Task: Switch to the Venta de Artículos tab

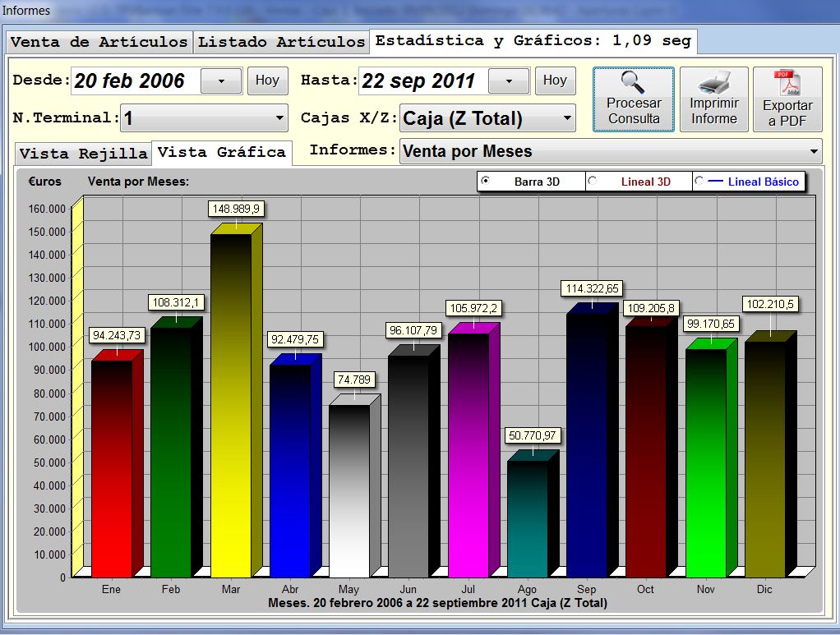Action: pos(99,42)
